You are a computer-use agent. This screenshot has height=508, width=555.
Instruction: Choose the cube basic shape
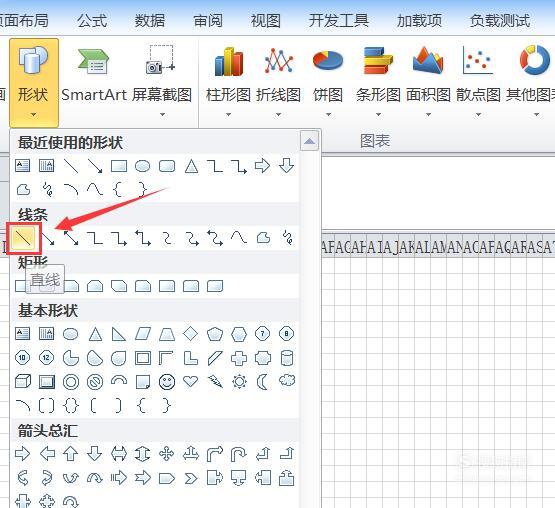(23, 382)
